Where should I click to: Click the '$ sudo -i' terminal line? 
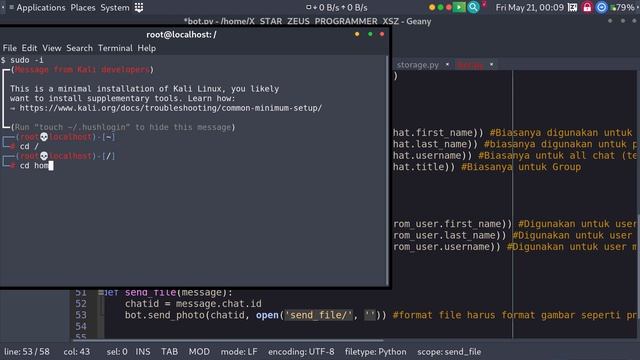point(22,60)
